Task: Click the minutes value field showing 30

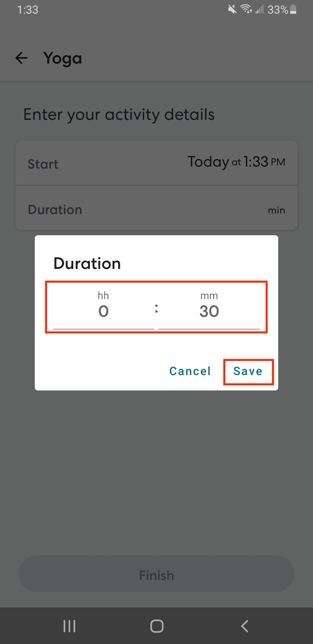Action: pos(209,311)
